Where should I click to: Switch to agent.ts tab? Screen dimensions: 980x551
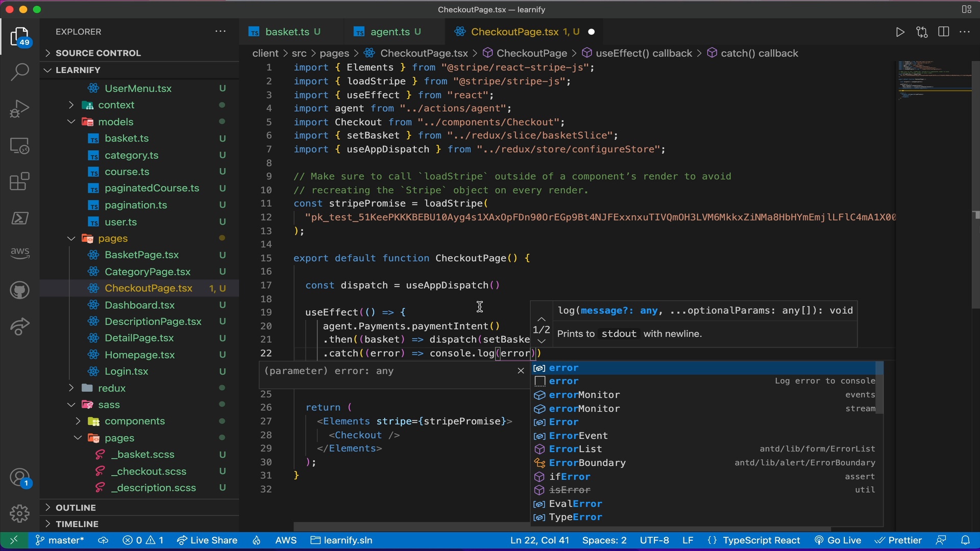point(390,32)
